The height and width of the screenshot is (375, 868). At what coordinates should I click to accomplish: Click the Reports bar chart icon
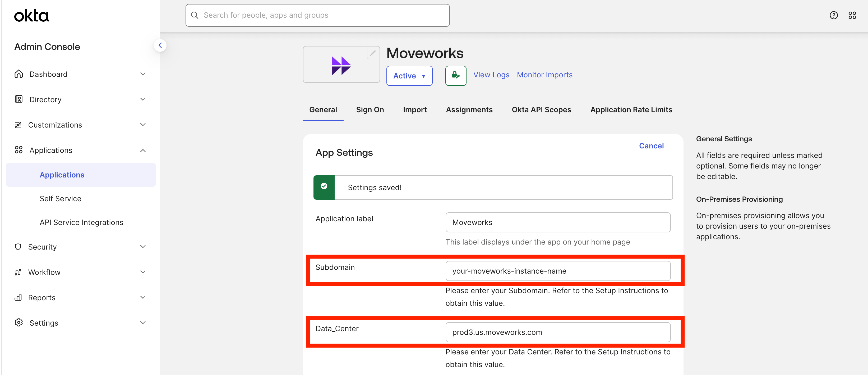(18, 297)
